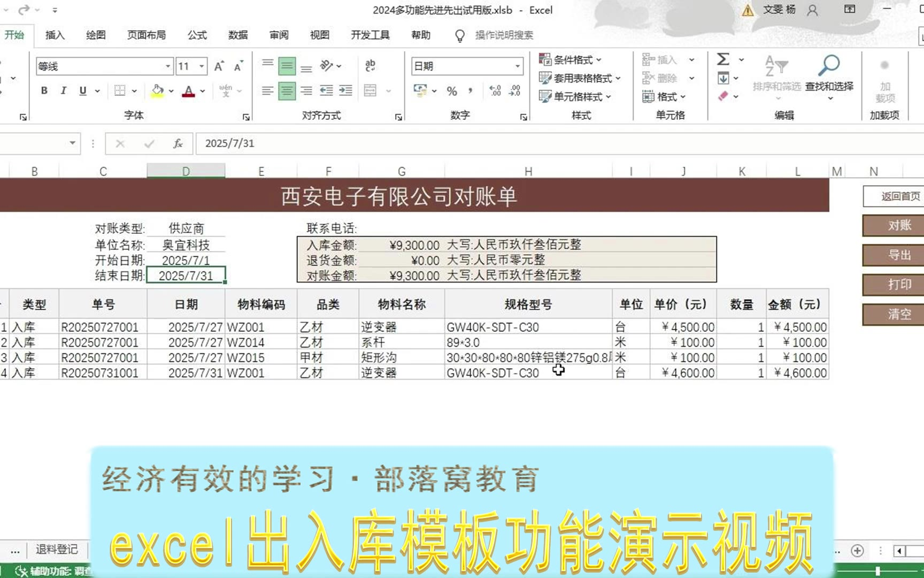Open the font name 等线 dropdown
This screenshot has height=578, width=924.
(168, 66)
